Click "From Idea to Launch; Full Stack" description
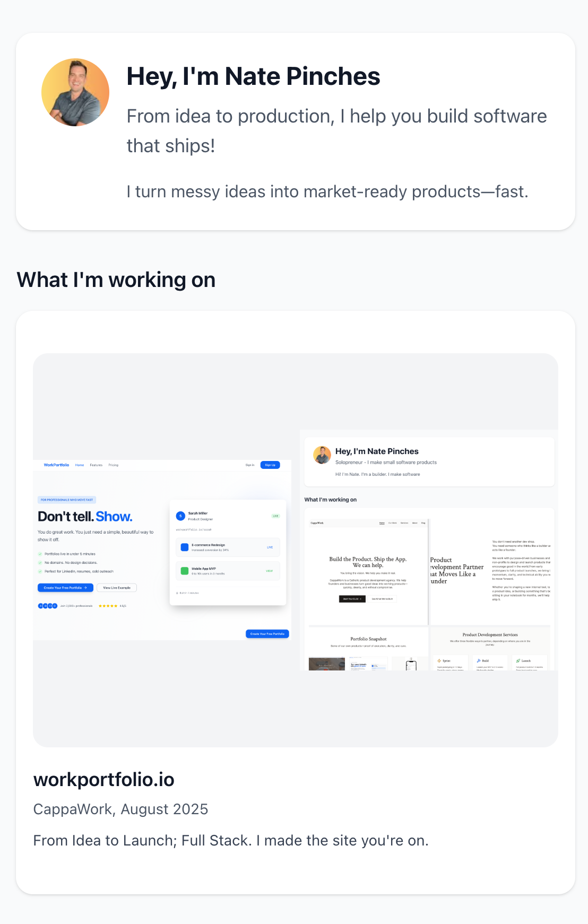Image resolution: width=588 pixels, height=924 pixels. (x=231, y=841)
